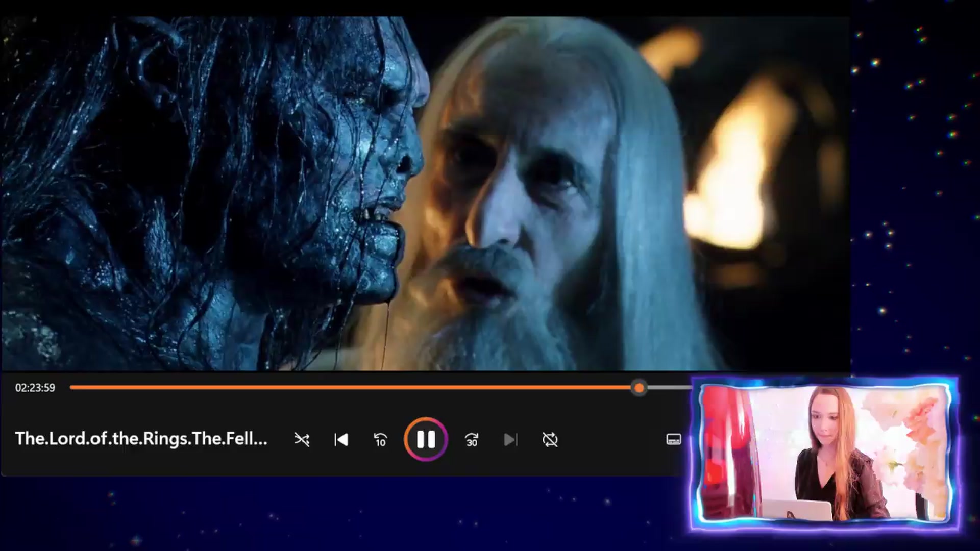Screen dimensions: 980x551
Task: Skip back 10 seconds
Action: (x=380, y=439)
